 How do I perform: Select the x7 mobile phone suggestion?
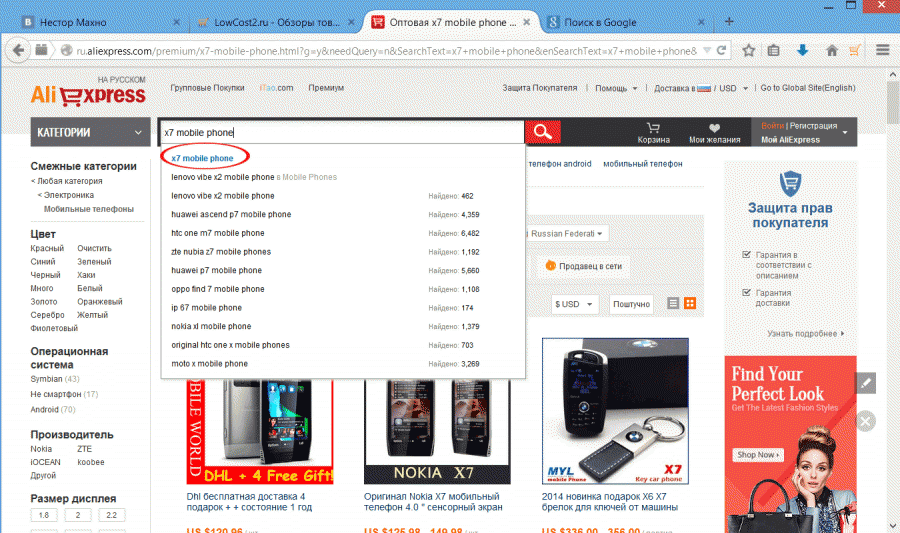pyautogui.click(x=202, y=158)
